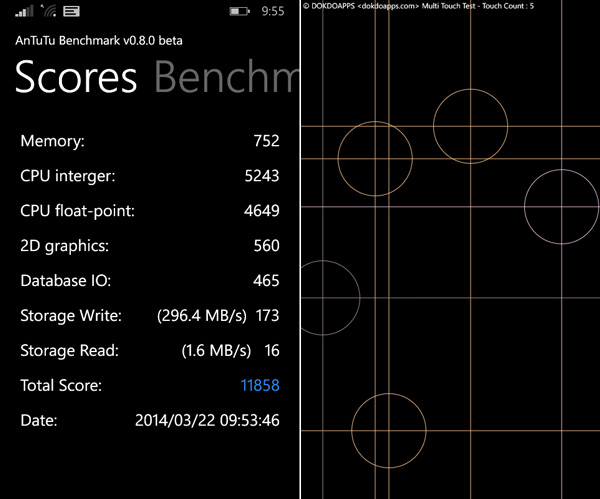
Task: Tap the cellular signal strength icon
Action: [x=25, y=12]
